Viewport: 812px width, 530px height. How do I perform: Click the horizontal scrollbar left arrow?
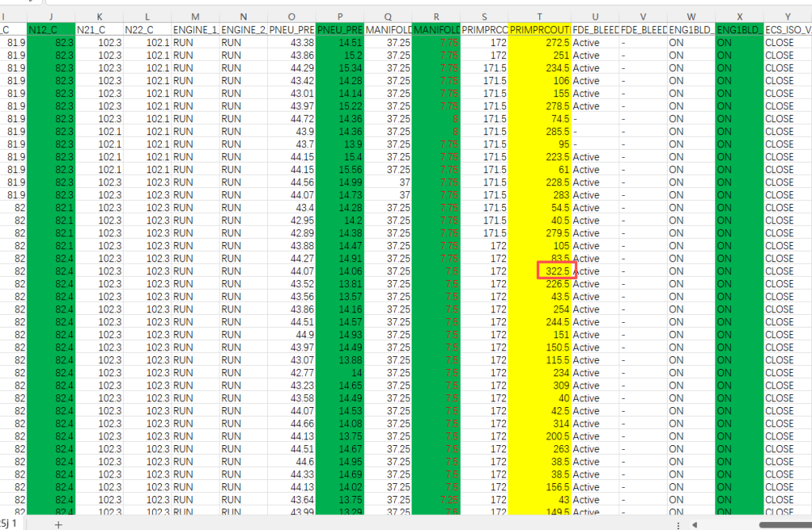point(695,524)
